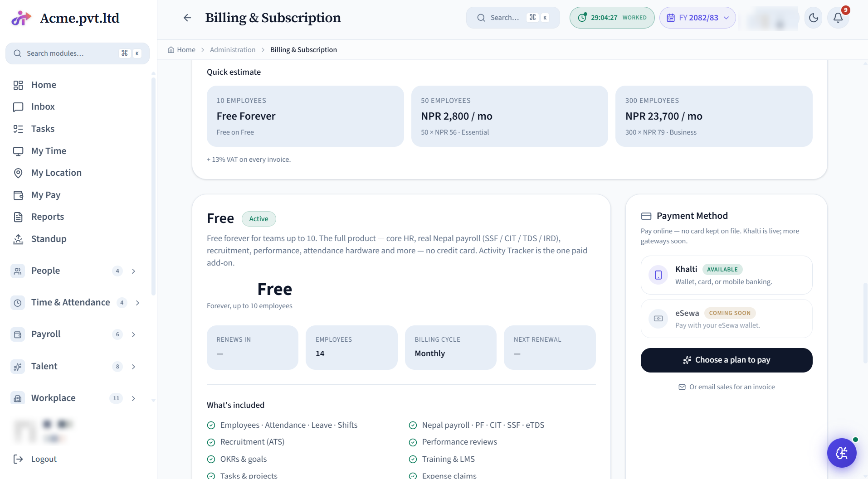Expand the Workplace module chevron
This screenshot has height=479, width=868.
click(x=133, y=398)
